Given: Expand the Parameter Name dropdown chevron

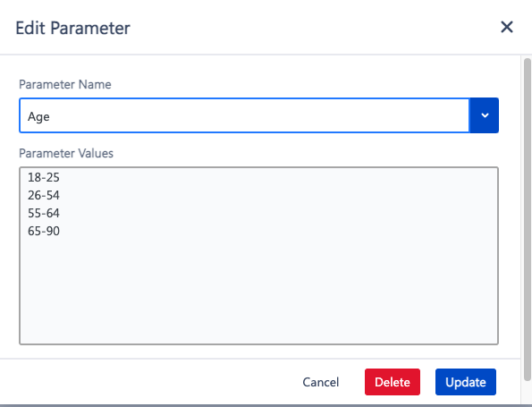Looking at the screenshot, I should [x=484, y=115].
